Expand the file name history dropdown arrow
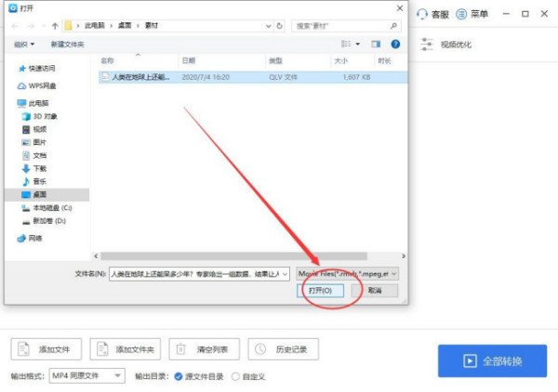The width and height of the screenshot is (558, 392). tap(286, 274)
